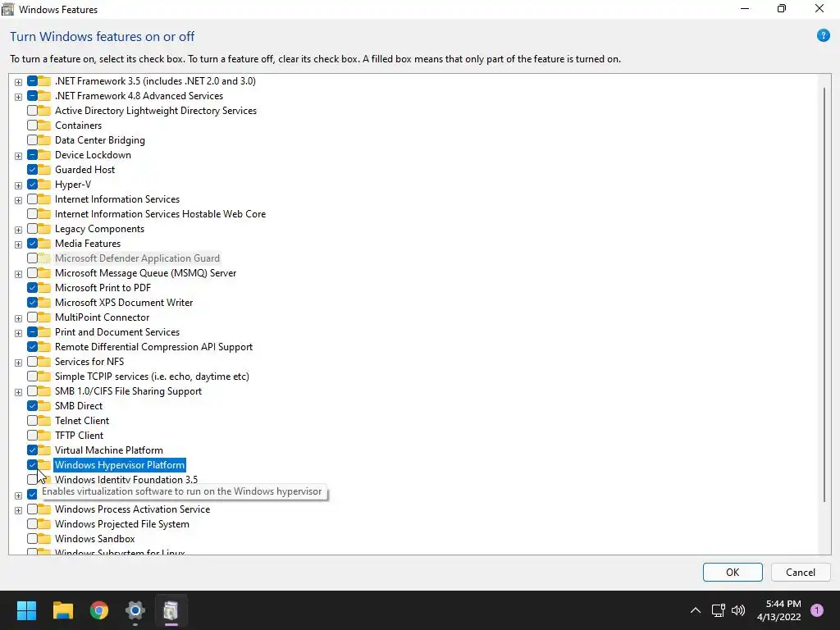Image resolution: width=840 pixels, height=630 pixels.
Task: Click the Data Center Bridging folder icon
Action: click(44, 140)
